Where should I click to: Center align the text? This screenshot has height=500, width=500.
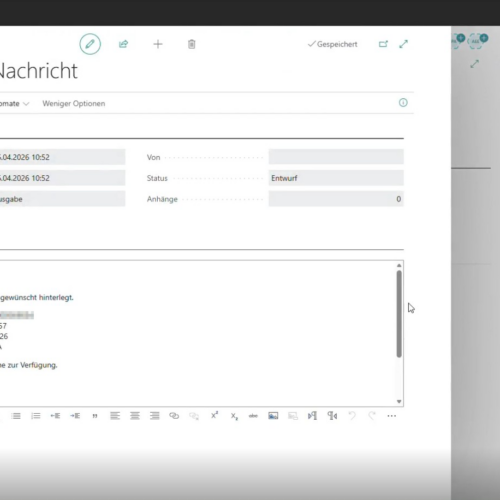coord(135,416)
